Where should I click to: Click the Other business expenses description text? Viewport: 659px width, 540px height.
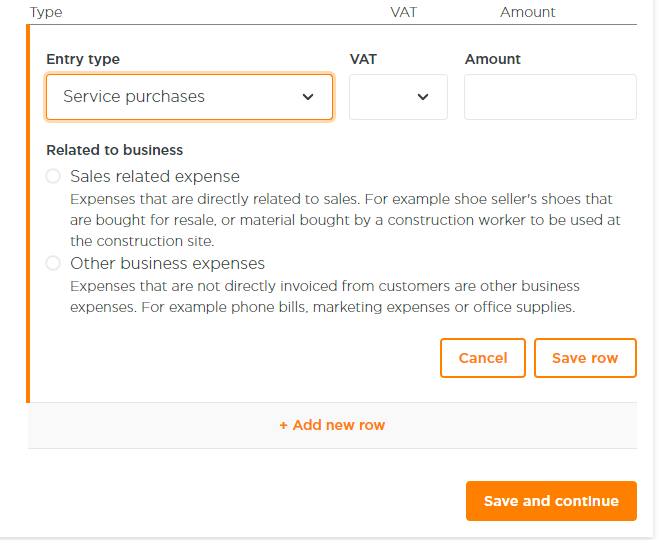[x=324, y=296]
